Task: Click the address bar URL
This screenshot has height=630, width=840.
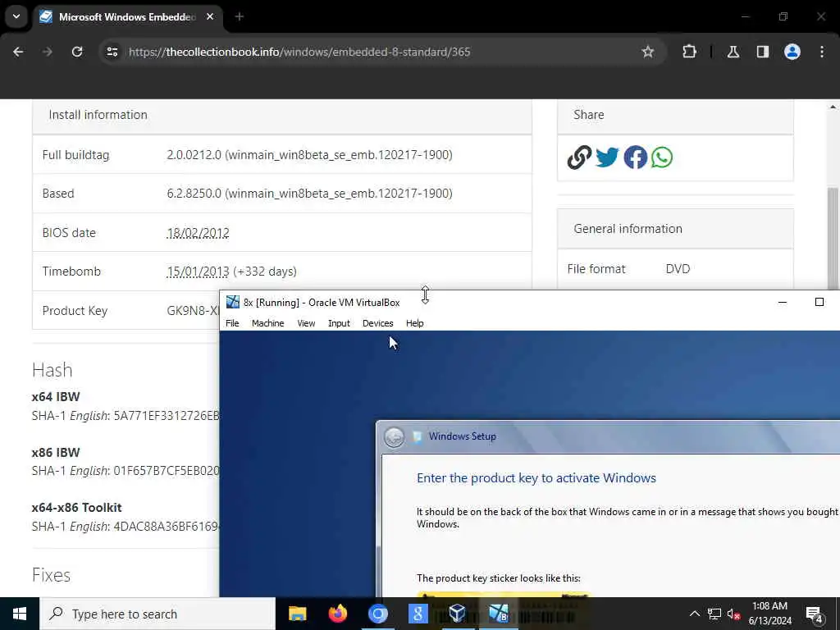Action: pos(299,52)
